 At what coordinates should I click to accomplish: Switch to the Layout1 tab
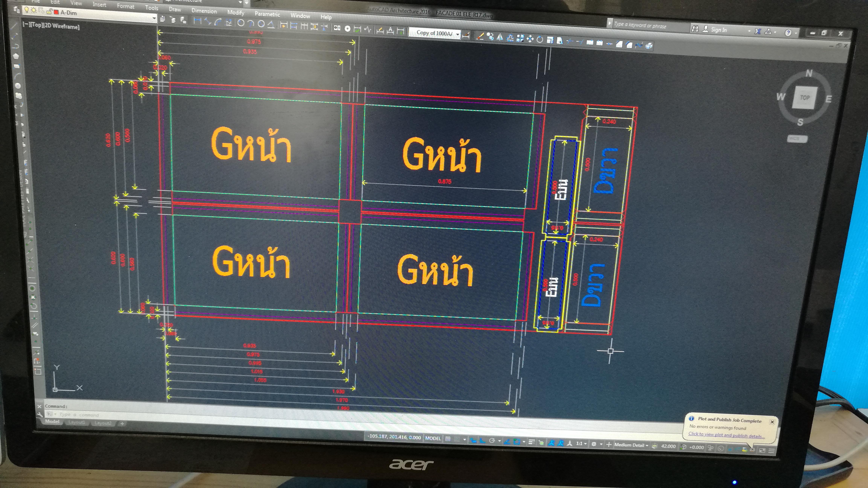(77, 422)
